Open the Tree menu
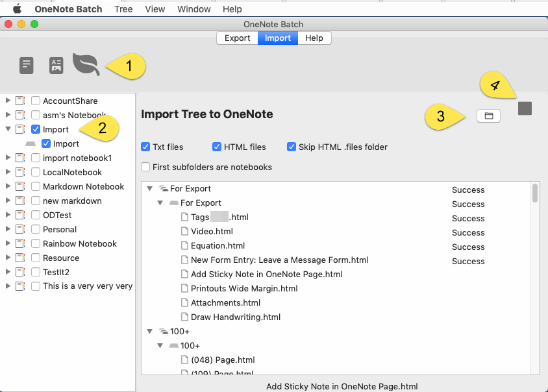Image resolution: width=548 pixels, height=392 pixels. click(x=123, y=9)
